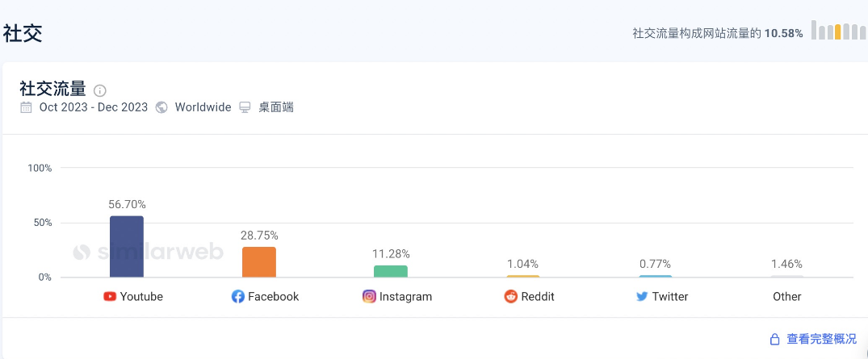Image resolution: width=868 pixels, height=359 pixels.
Task: Click the YouTube logo icon
Action: click(111, 297)
